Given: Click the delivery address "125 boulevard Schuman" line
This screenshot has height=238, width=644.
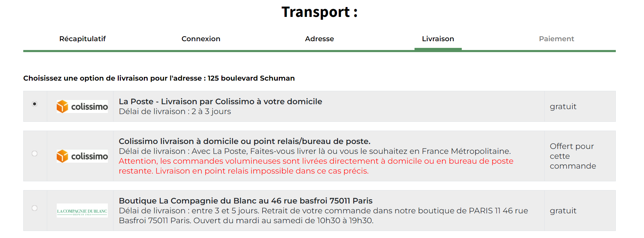Looking at the screenshot, I should tap(159, 78).
